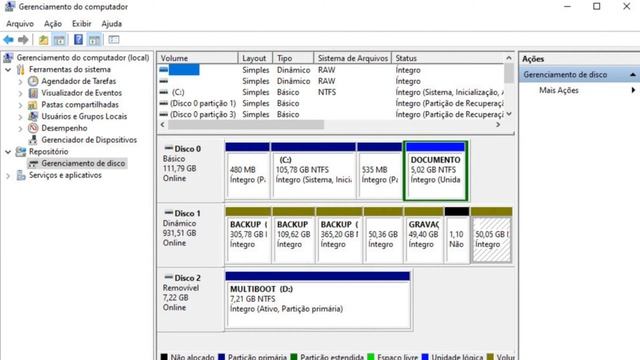Select BACKUP 365,20 GB volume

click(339, 235)
